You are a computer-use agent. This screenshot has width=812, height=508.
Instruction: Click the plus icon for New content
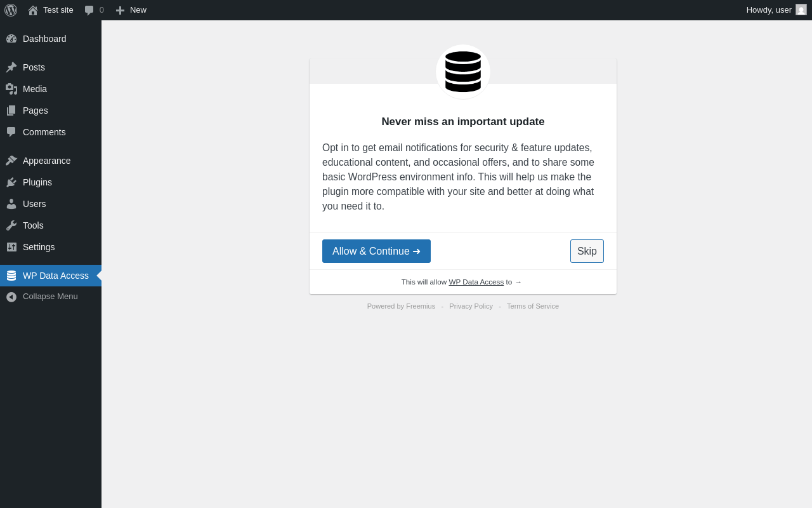coord(120,10)
